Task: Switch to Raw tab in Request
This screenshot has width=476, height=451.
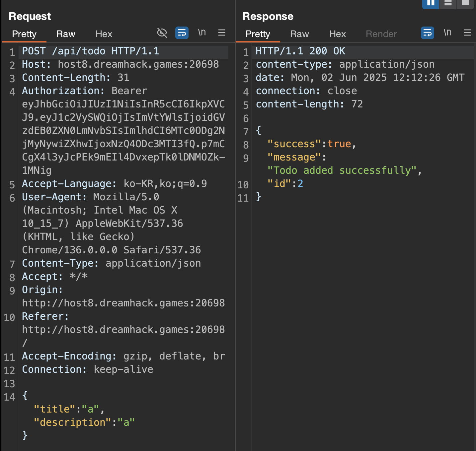Action: (x=66, y=34)
